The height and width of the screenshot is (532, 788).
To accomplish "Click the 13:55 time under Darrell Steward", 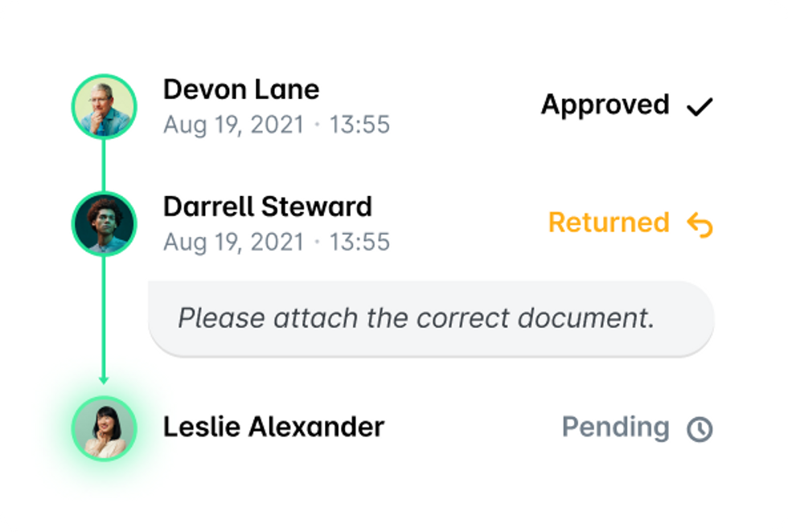I will point(359,242).
